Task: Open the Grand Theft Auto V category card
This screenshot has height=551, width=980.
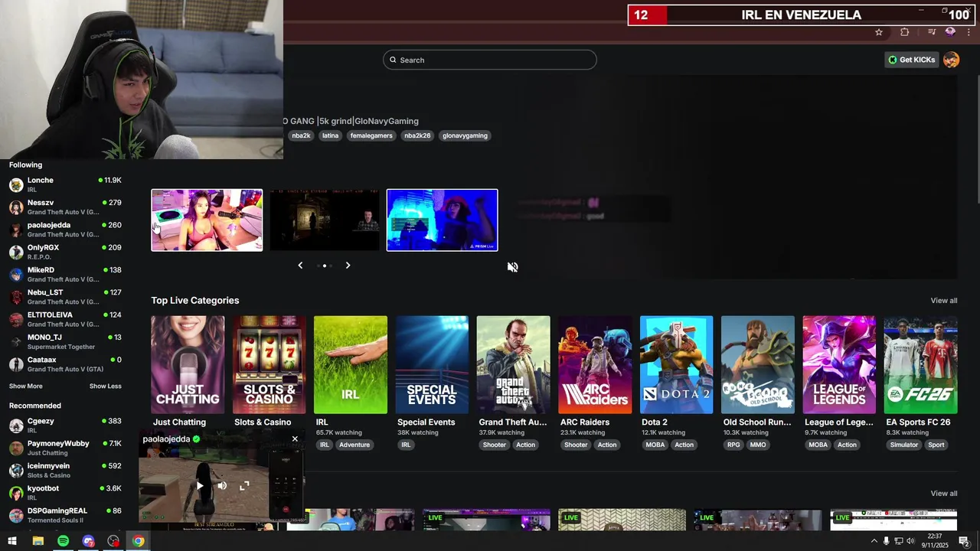Action: point(513,365)
